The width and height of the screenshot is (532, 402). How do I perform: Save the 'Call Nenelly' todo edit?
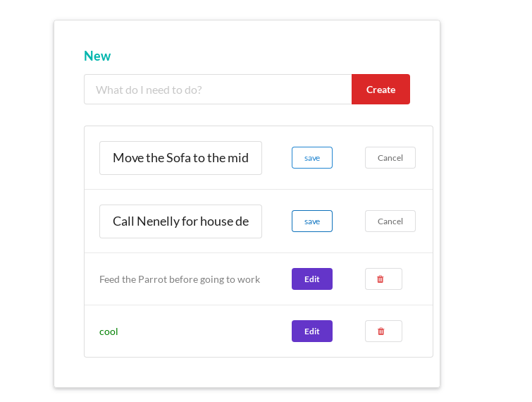point(311,221)
